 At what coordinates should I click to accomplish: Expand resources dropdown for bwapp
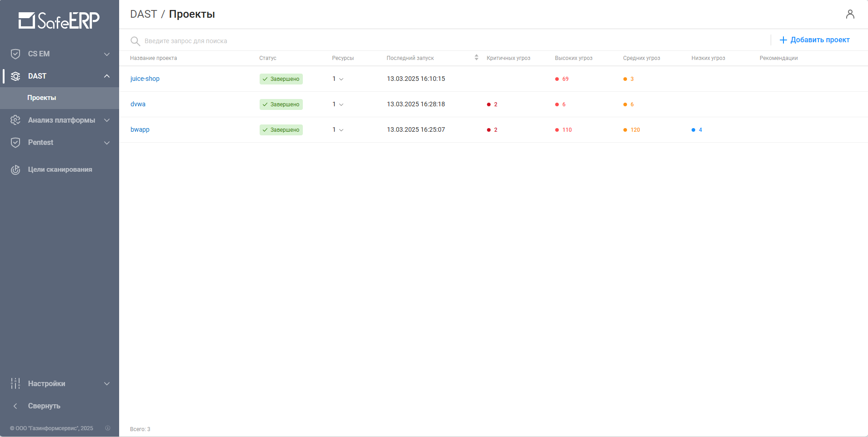(x=341, y=130)
